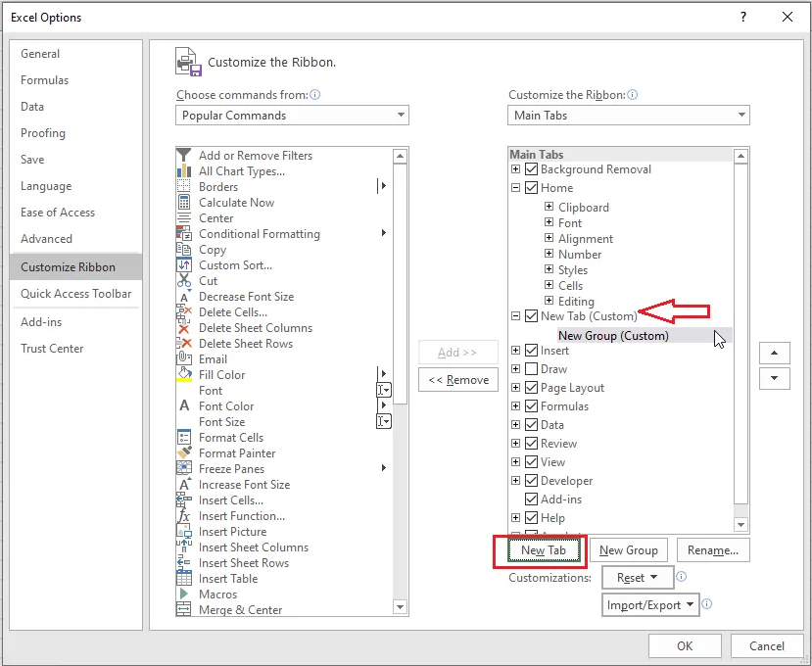
Task: Click the Borders command icon
Action: [184, 186]
